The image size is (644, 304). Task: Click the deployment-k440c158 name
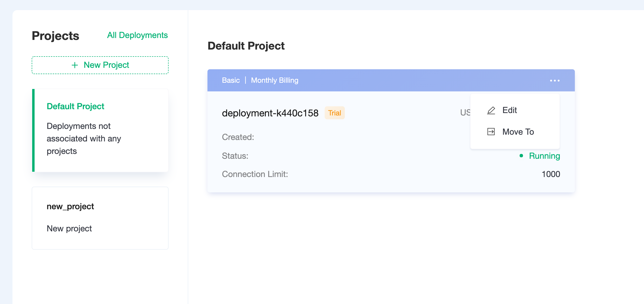[x=270, y=113]
